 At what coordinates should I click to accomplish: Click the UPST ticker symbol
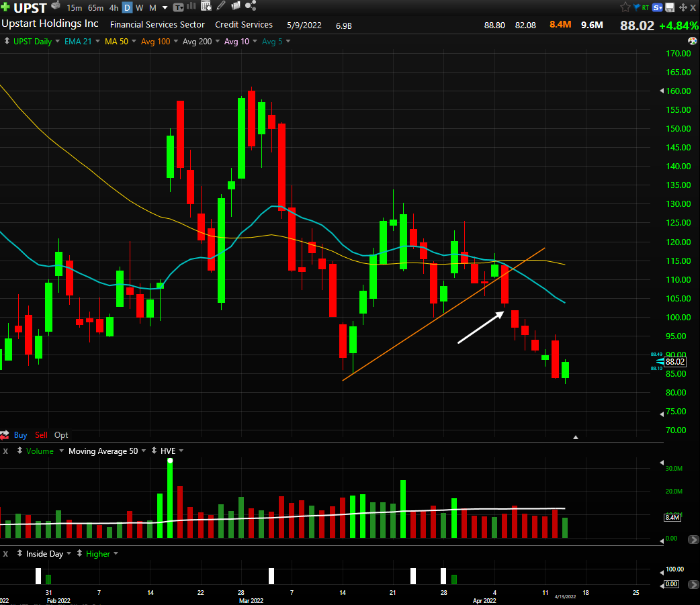30,8
